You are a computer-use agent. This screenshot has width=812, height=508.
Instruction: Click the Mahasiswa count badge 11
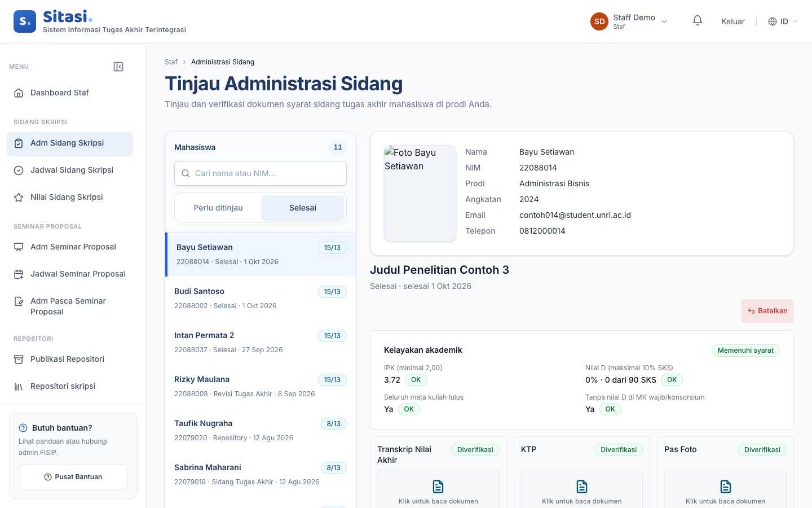point(338,147)
